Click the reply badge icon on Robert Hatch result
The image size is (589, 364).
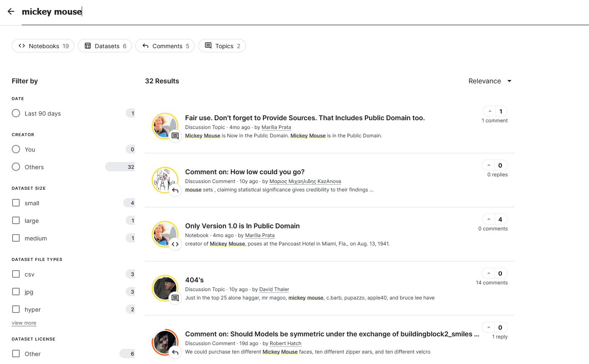175,352
